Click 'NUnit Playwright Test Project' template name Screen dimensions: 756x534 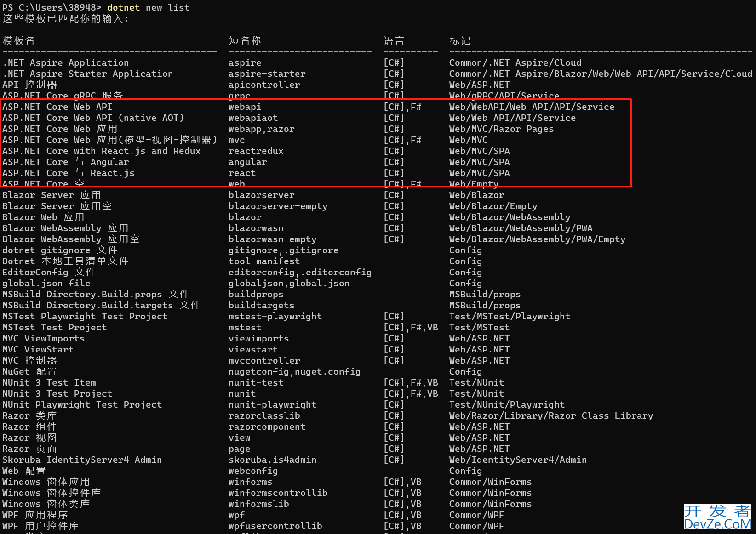click(x=82, y=404)
